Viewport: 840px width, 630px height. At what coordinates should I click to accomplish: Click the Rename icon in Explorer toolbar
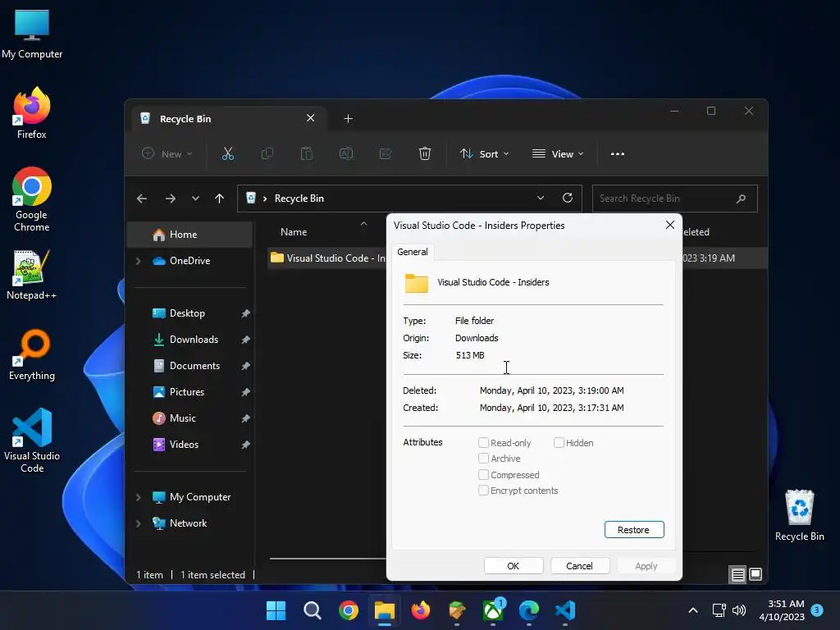pos(346,153)
